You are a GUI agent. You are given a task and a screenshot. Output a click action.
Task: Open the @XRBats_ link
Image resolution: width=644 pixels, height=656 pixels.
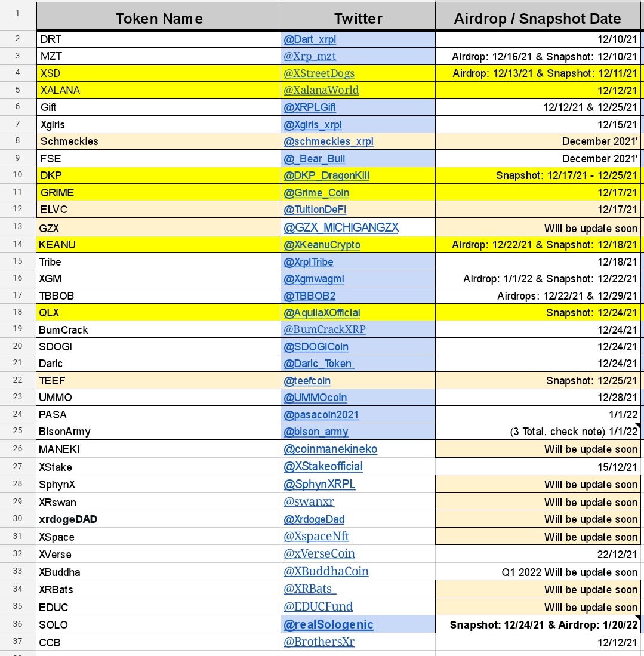pyautogui.click(x=310, y=589)
